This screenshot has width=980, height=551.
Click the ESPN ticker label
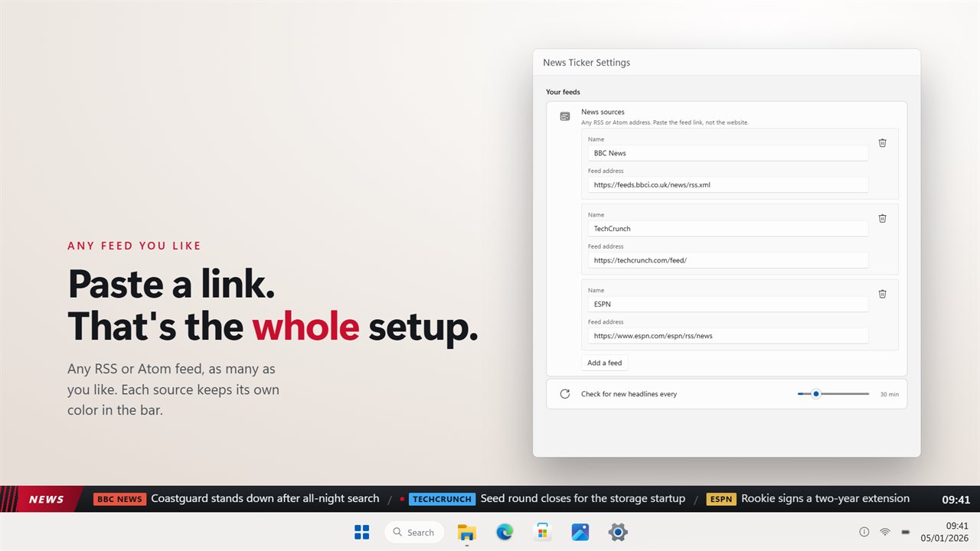pos(721,499)
